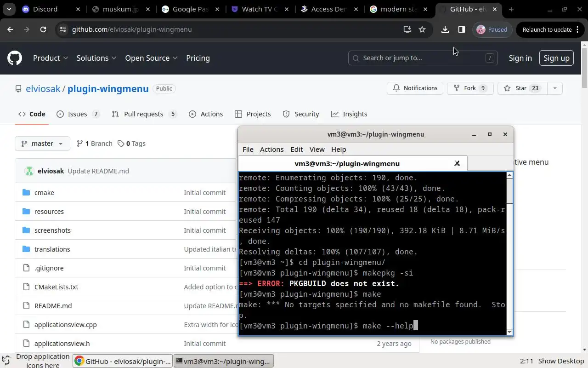The image size is (588, 368).
Task: Open the .gitignore file
Action: coord(49,268)
